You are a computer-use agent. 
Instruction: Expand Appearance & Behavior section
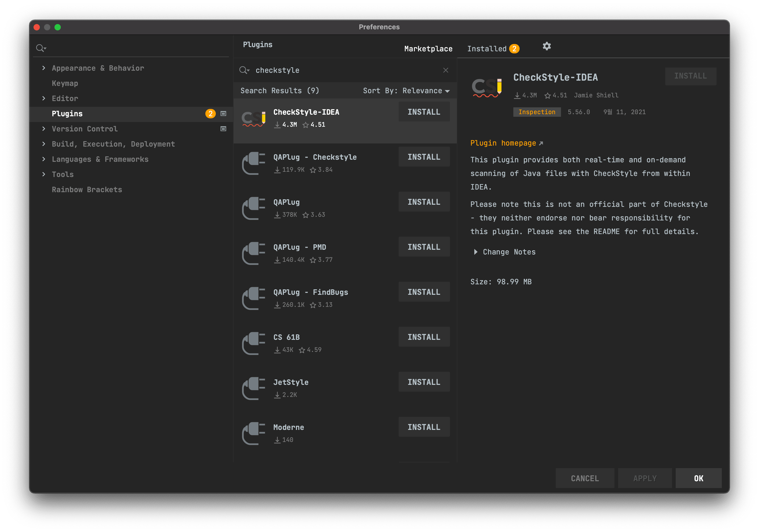(44, 68)
